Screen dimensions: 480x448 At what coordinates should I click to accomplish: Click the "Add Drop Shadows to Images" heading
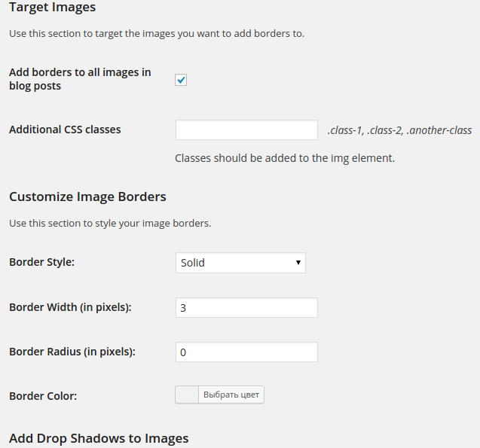[x=99, y=438]
